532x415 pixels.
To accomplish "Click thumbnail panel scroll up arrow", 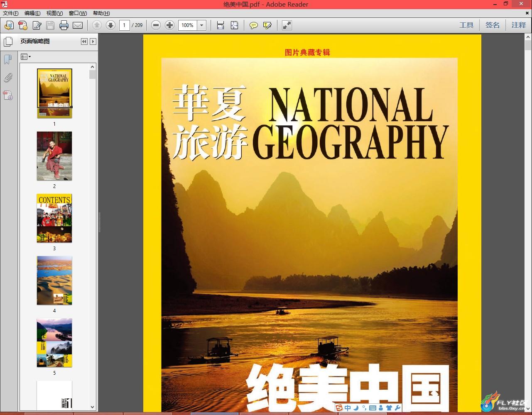I will point(93,67).
